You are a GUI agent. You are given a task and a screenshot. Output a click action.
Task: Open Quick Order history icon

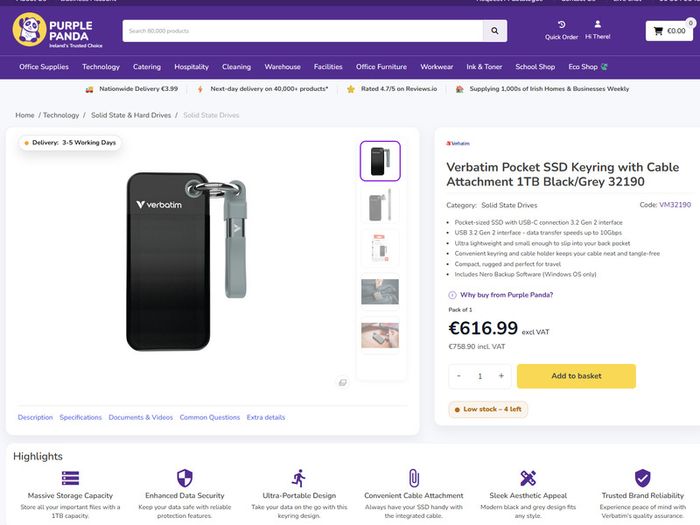coord(561,25)
